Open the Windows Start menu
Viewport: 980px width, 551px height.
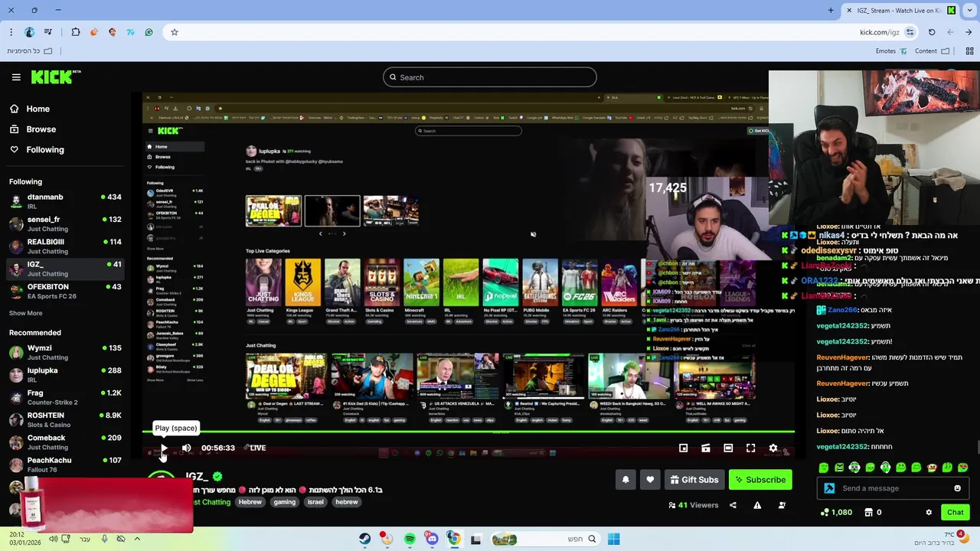[613, 539]
